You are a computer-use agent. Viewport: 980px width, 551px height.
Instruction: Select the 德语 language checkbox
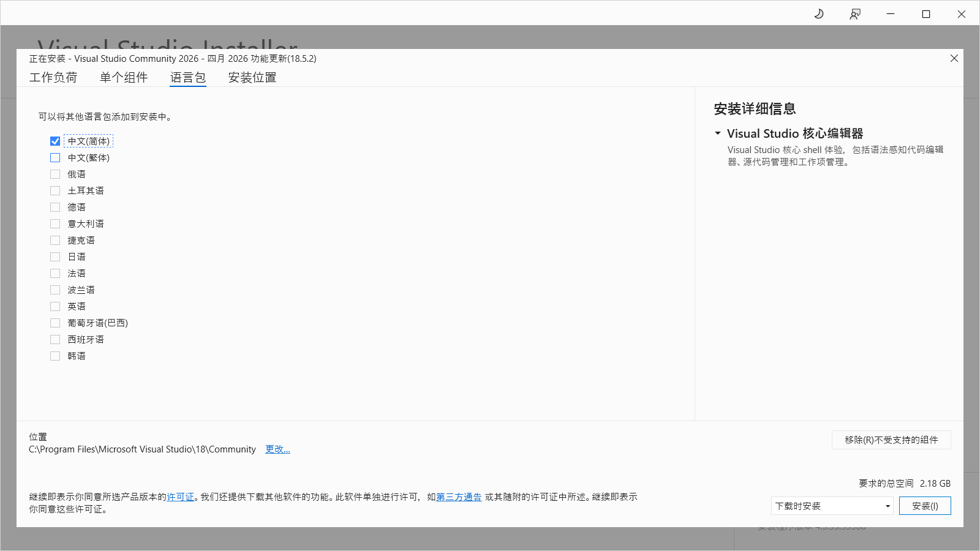55,207
